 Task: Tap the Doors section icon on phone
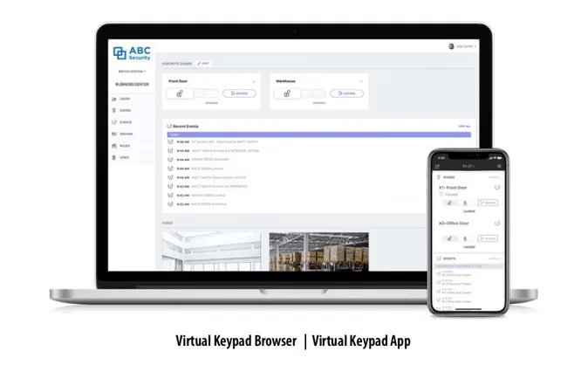tap(439, 177)
